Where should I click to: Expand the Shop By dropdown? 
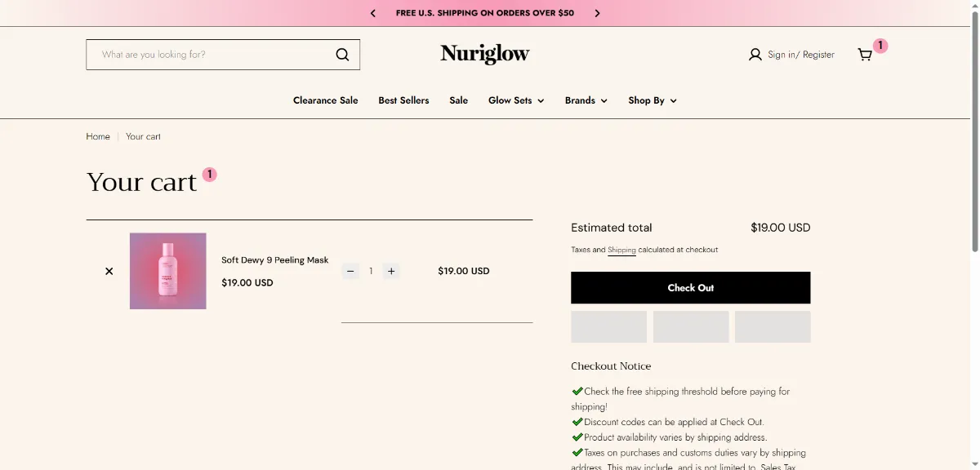(x=653, y=100)
